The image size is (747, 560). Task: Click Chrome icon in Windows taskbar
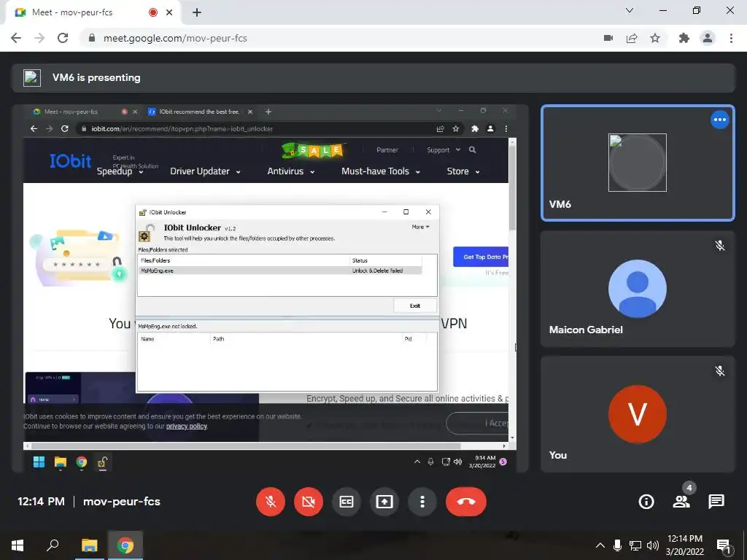[x=125, y=545]
